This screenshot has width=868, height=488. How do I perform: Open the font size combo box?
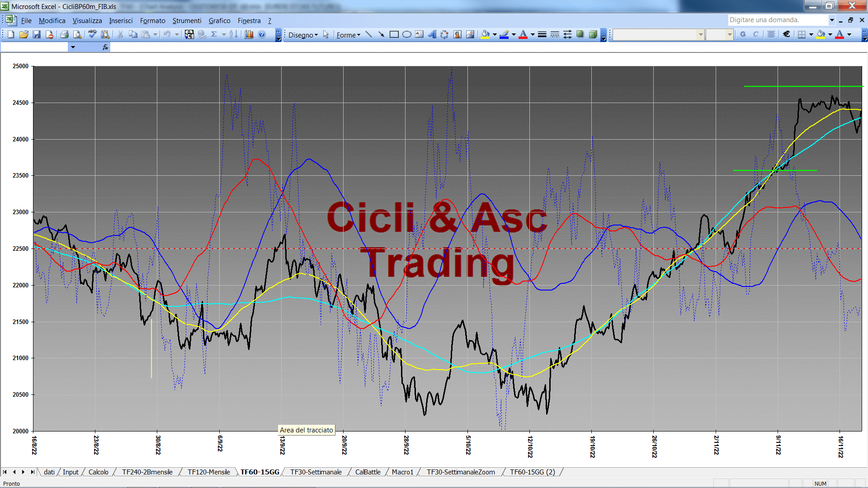(720, 34)
